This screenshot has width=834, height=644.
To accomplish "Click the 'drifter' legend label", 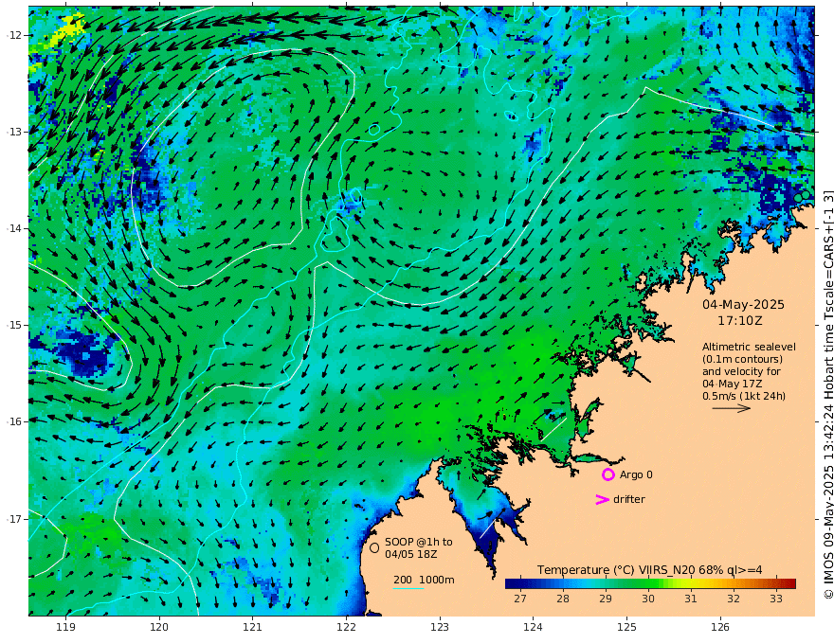I will coord(629,499).
